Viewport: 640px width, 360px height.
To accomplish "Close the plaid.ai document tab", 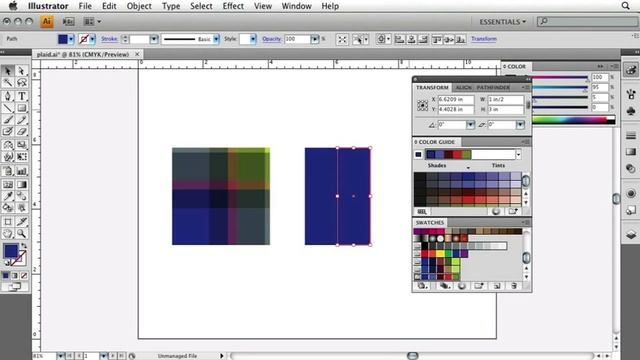I will coord(137,54).
